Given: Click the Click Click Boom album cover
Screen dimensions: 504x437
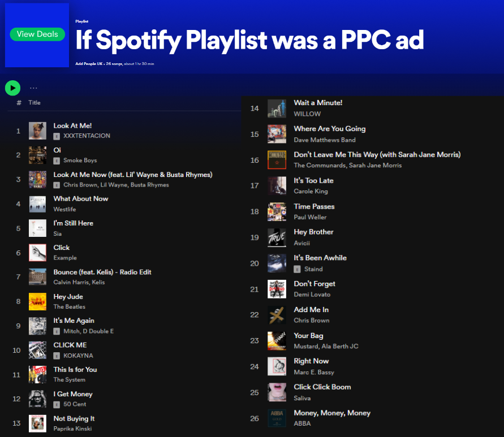Looking at the screenshot, I should click(277, 392).
